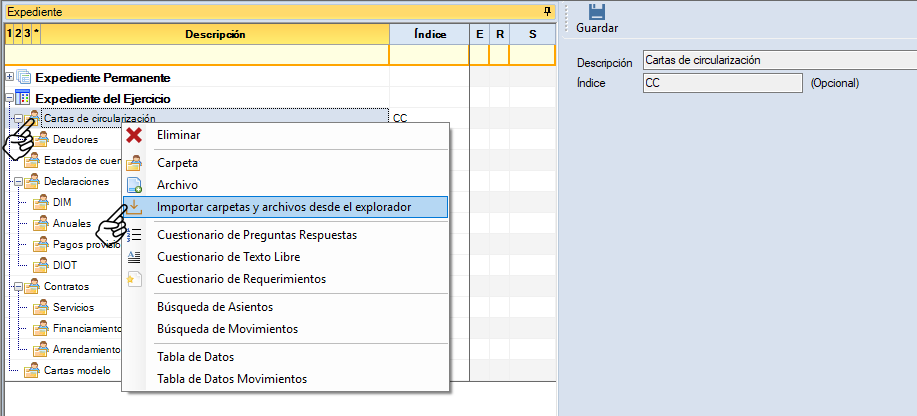Click the Cuestionario de Requerimientos icon
Screen dimensions: 917x416
pos(134,279)
